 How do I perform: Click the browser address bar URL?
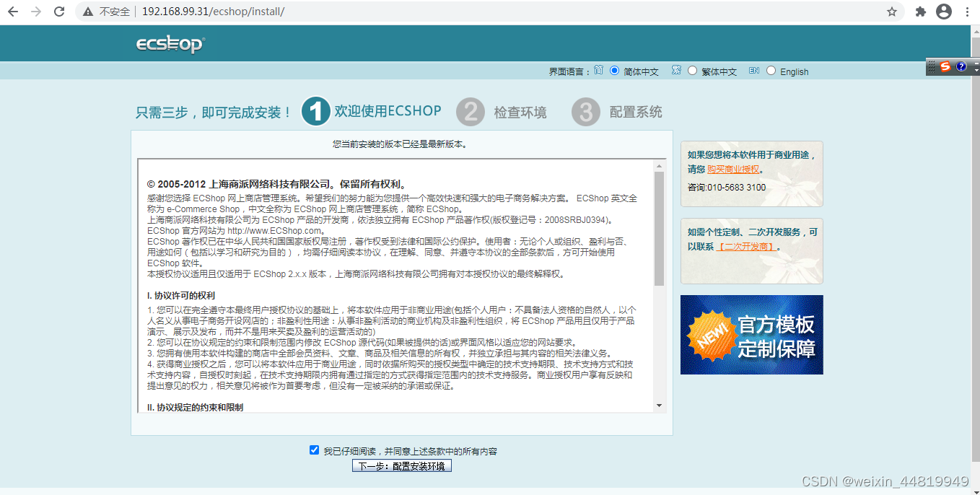click(x=213, y=12)
